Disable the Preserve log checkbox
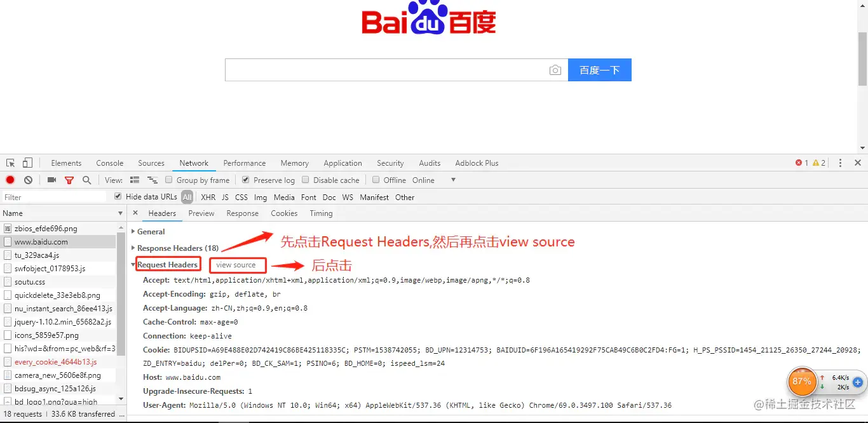 point(246,180)
